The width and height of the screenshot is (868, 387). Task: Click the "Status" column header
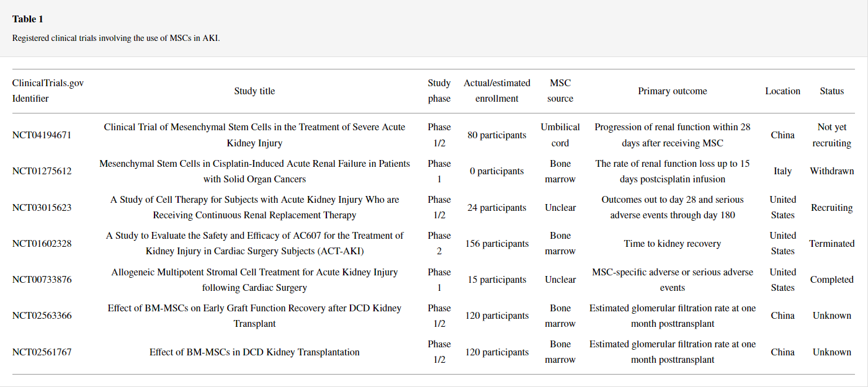pos(831,91)
